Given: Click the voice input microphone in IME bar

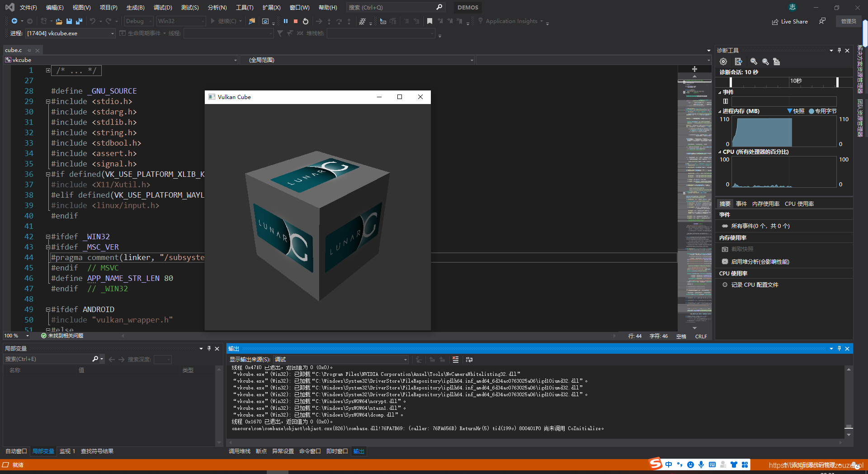Looking at the screenshot, I should point(701,465).
